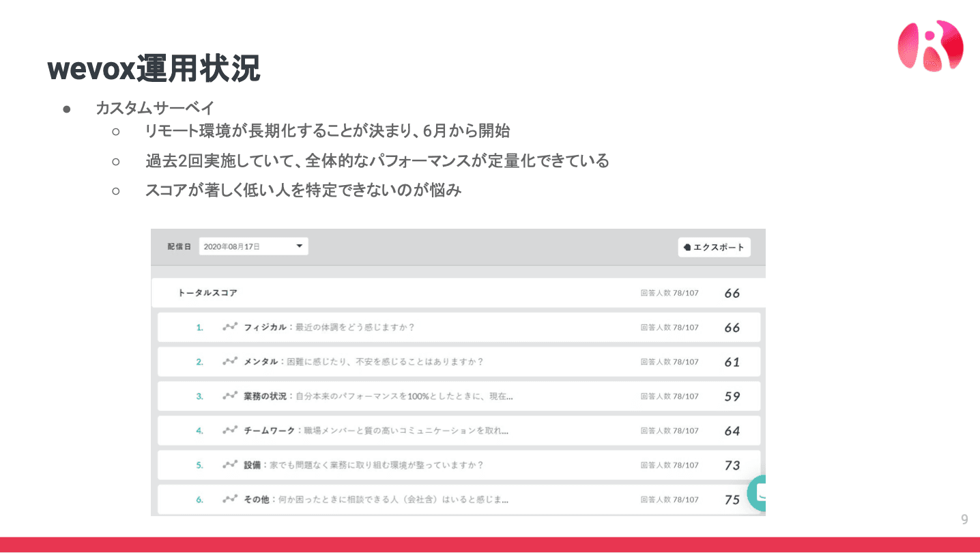This screenshot has width=980, height=553.
Task: Expand the トータルスコア row
Action: point(207,293)
